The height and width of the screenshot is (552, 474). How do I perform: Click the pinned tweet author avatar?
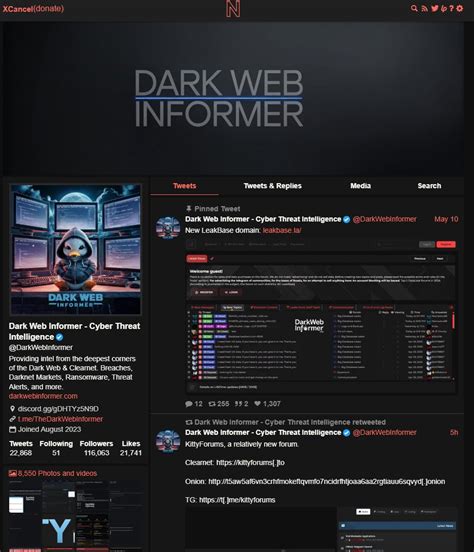coord(168,227)
